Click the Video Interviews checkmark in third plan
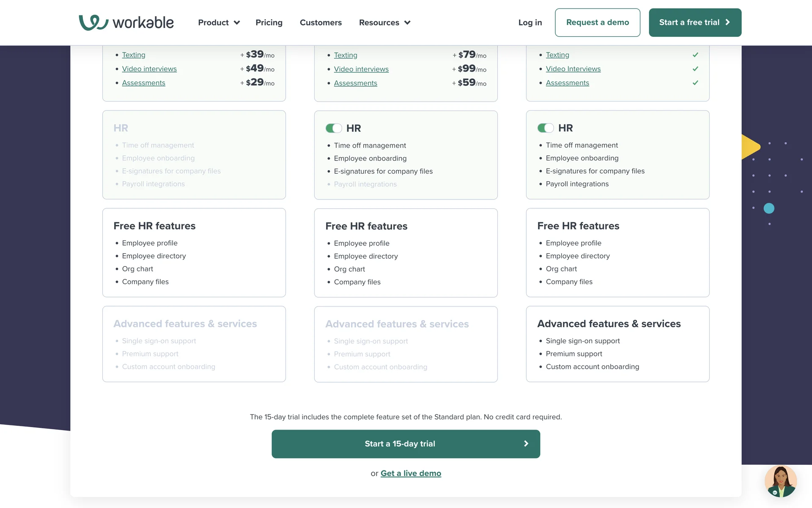The width and height of the screenshot is (812, 508). click(695, 69)
